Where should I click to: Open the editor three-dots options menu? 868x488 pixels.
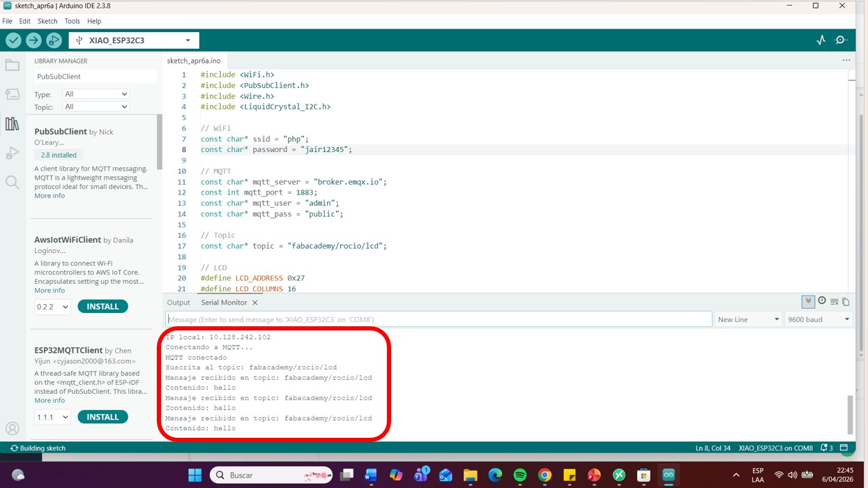coord(846,61)
